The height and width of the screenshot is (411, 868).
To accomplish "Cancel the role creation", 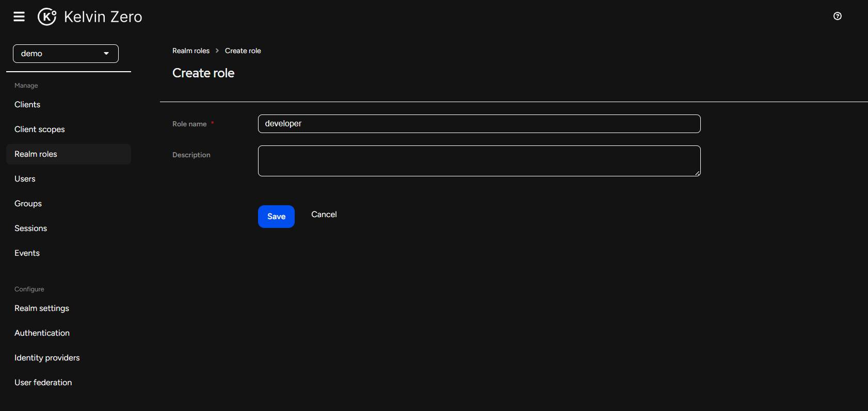I will tap(324, 215).
